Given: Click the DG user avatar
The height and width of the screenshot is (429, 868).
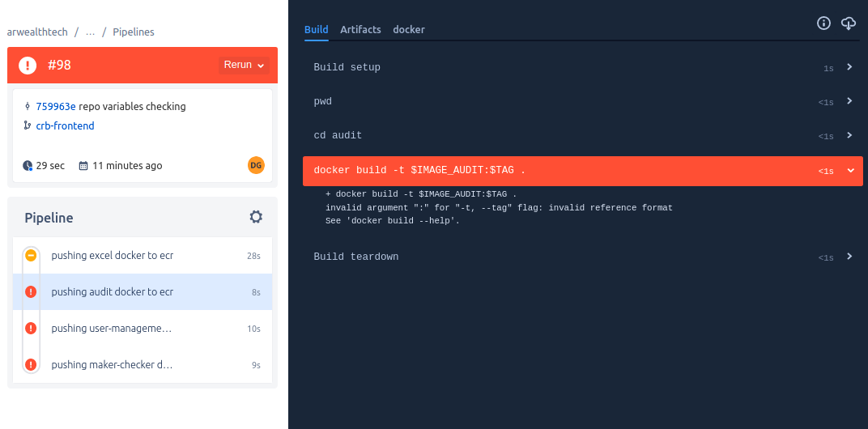Looking at the screenshot, I should 256,165.
